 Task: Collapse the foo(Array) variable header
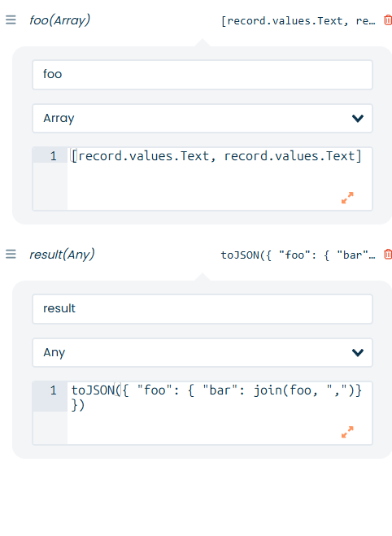point(60,20)
